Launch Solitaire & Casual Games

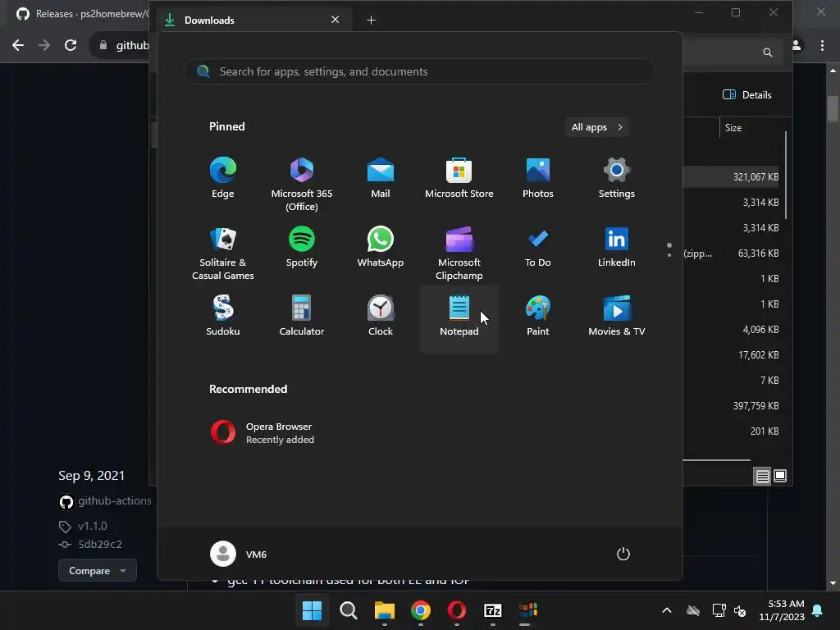tap(223, 253)
